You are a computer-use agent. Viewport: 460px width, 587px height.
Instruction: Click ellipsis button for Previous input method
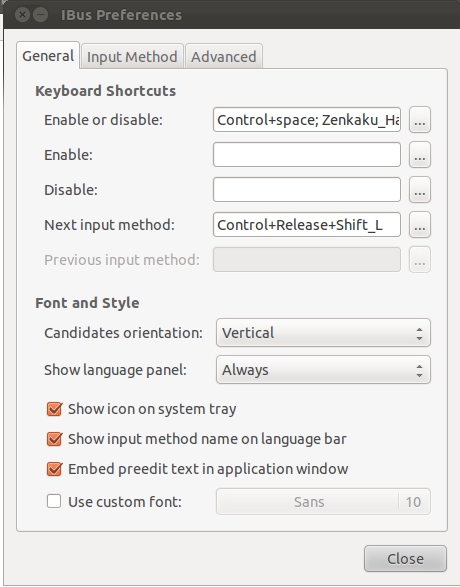coord(420,259)
